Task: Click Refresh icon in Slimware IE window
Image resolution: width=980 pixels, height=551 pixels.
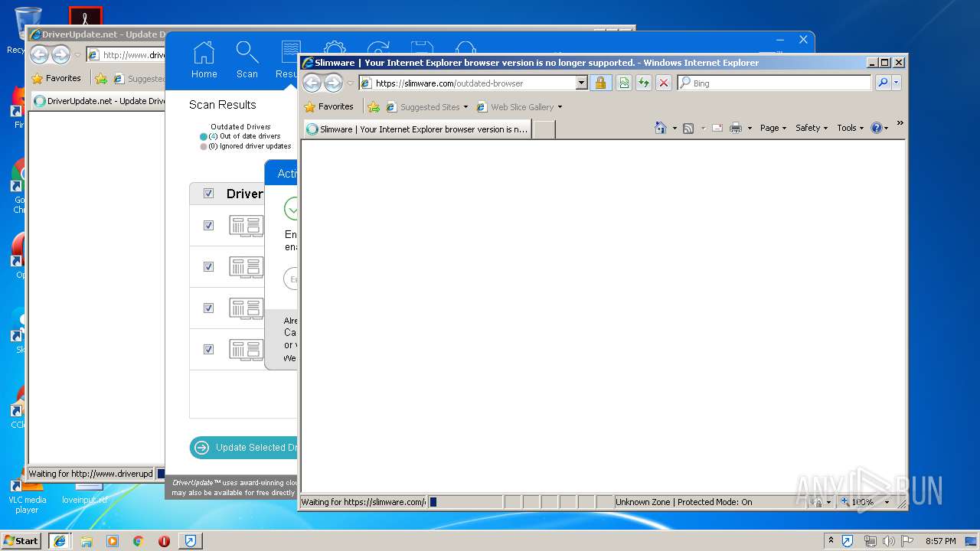Action: (x=644, y=83)
